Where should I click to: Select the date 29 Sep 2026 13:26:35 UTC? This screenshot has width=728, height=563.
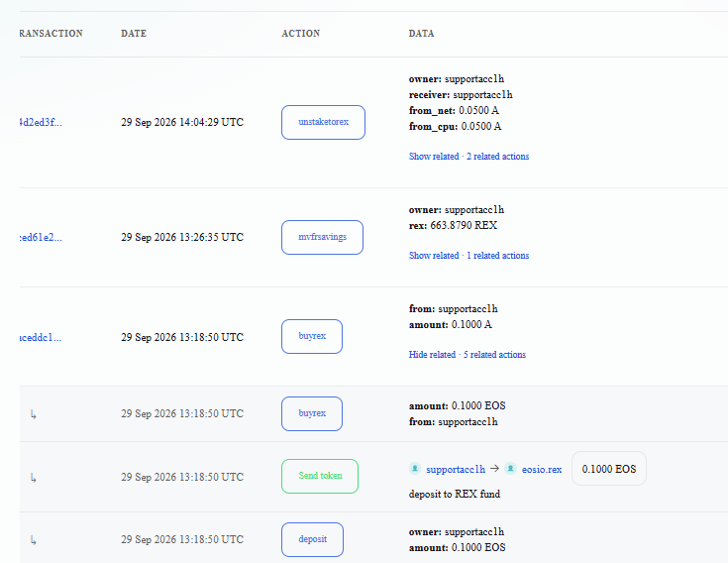[182, 237]
